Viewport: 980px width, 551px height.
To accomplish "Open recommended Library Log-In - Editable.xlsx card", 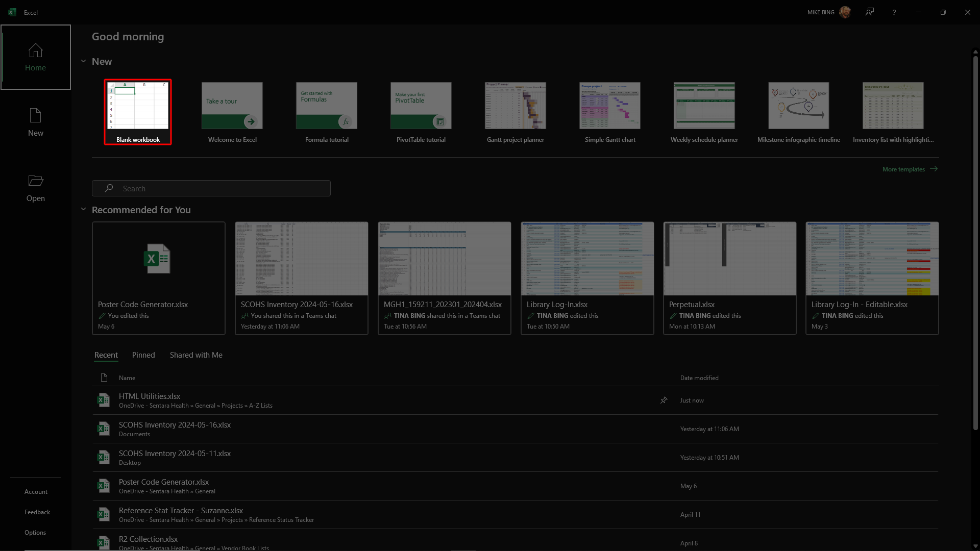I will (x=872, y=278).
